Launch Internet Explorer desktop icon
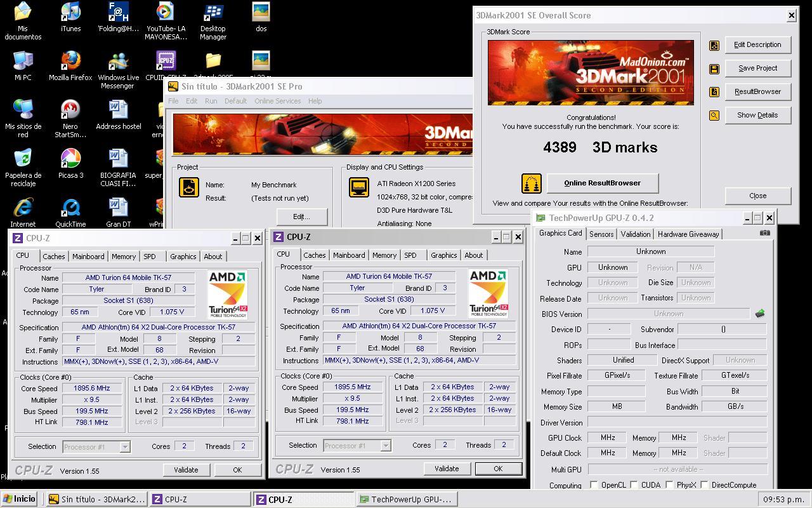Screen dimensions: 812x508 click(x=23, y=213)
